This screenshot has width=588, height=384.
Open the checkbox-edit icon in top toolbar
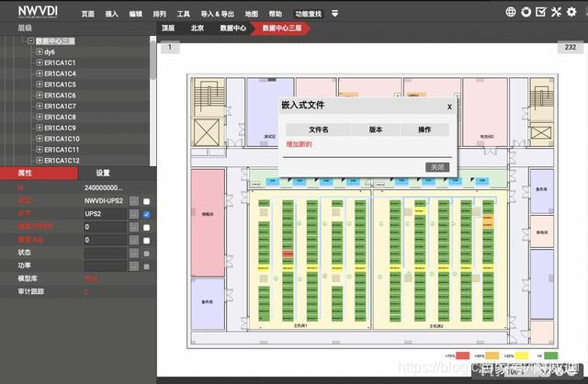coord(541,12)
